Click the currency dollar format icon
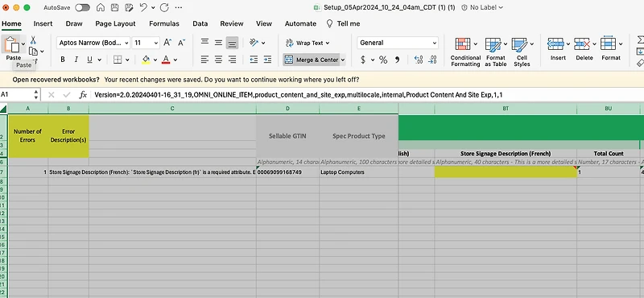 coord(363,60)
